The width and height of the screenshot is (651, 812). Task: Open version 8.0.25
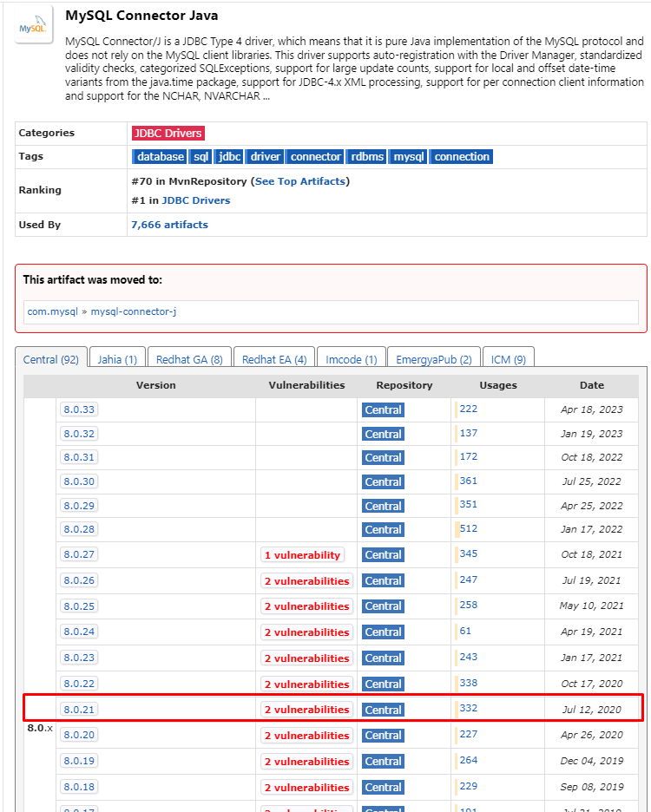pos(79,606)
